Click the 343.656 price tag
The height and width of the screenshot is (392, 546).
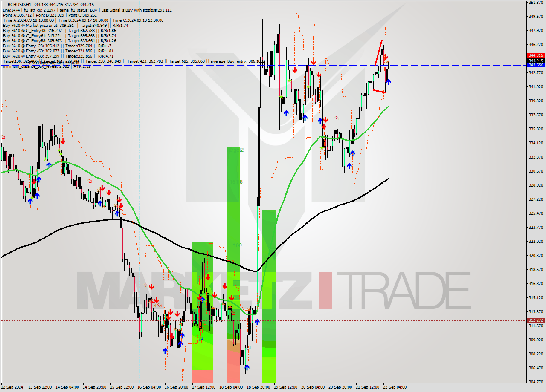pyautogui.click(x=536, y=65)
